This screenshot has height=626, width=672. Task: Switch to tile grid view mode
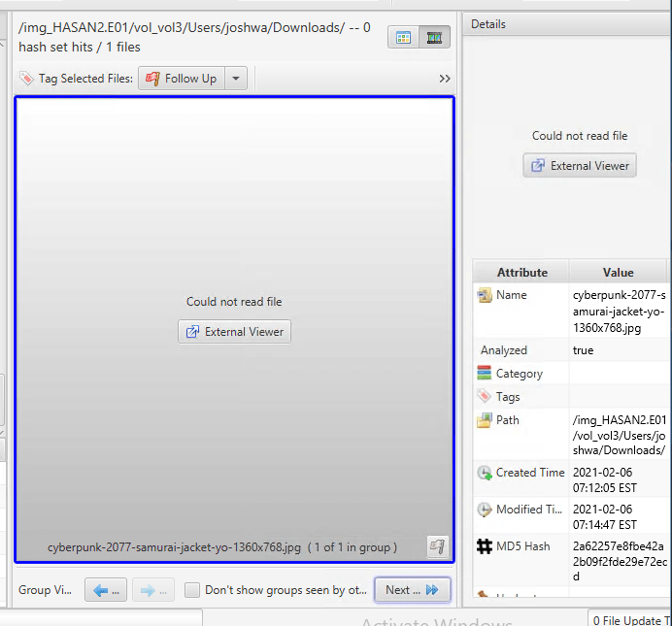[404, 38]
